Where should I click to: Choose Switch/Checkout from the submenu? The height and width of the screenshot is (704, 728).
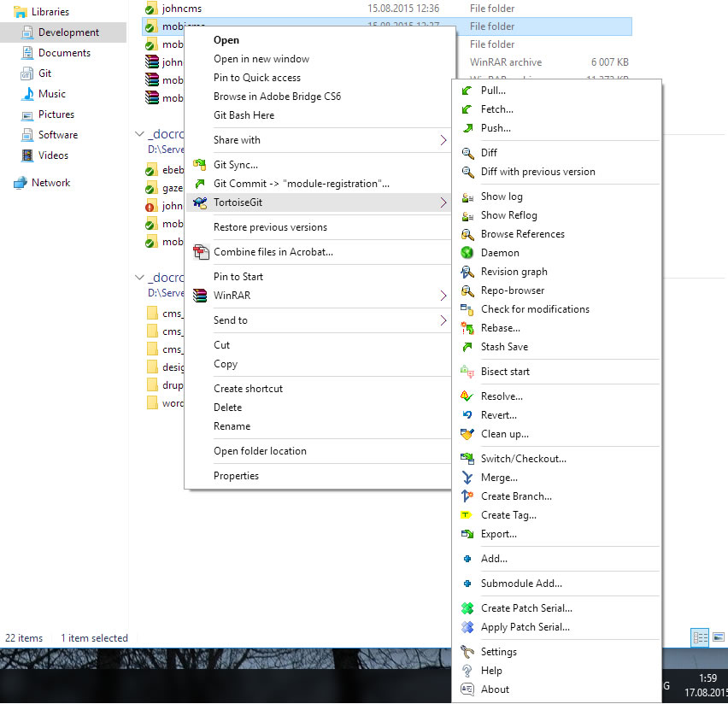[x=523, y=459]
